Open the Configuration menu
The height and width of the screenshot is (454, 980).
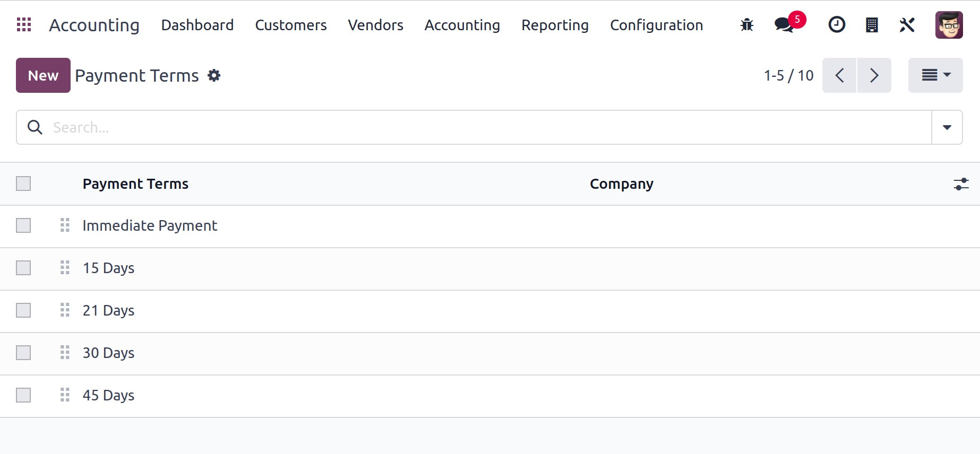pos(656,25)
